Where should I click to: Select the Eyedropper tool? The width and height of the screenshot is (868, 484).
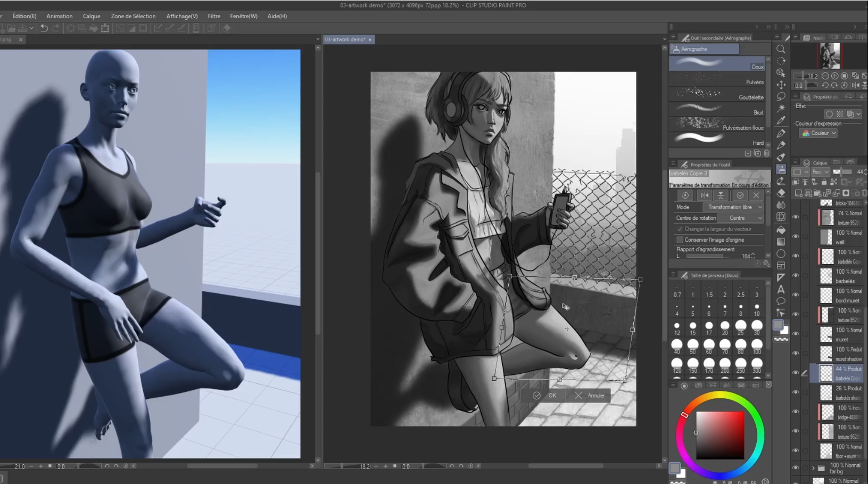(x=781, y=120)
